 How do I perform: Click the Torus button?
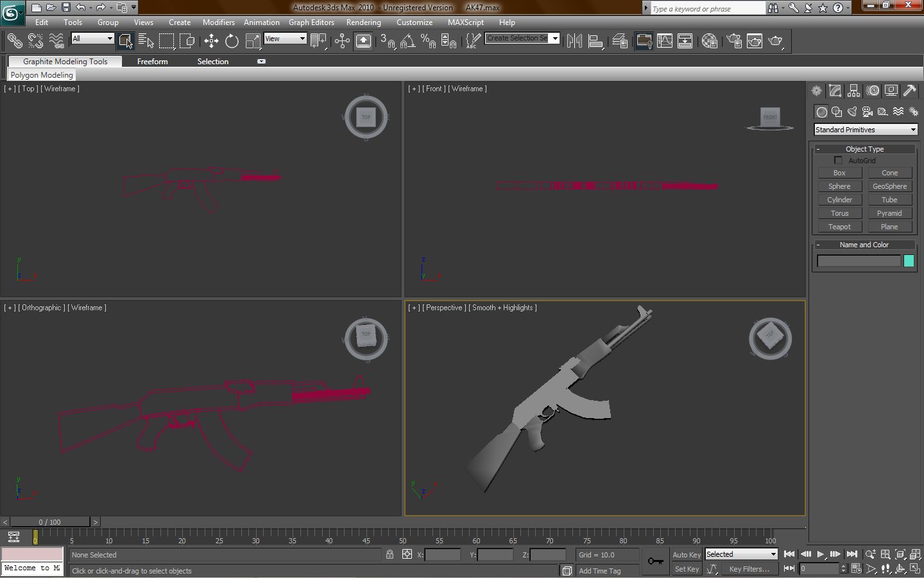(839, 213)
